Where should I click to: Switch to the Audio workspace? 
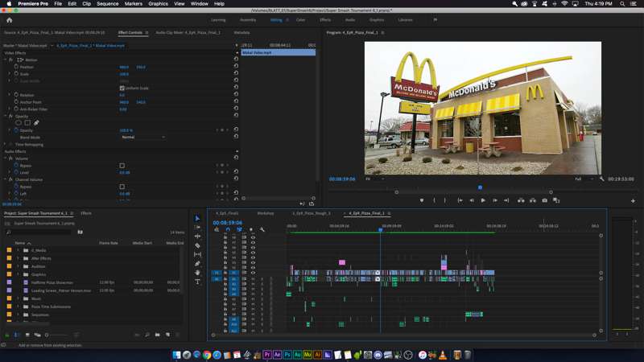(350, 19)
